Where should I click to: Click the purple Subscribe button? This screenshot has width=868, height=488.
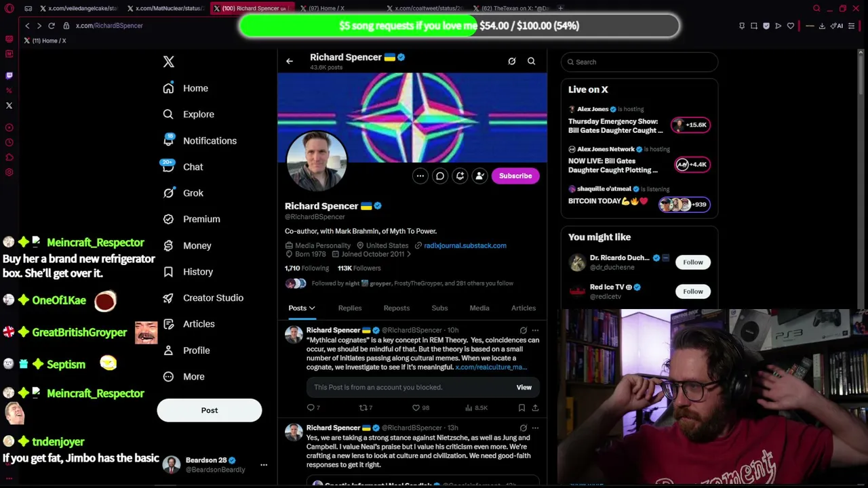[x=515, y=176]
